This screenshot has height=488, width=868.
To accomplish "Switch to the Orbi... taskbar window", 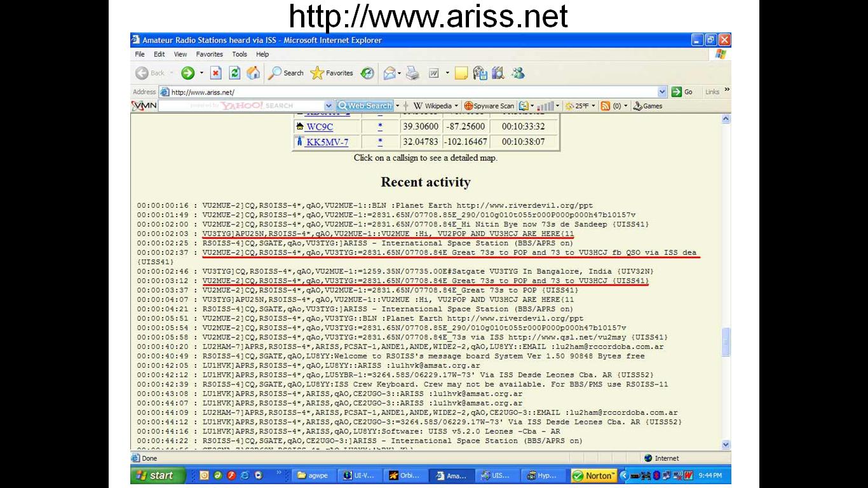I will pyautogui.click(x=406, y=475).
